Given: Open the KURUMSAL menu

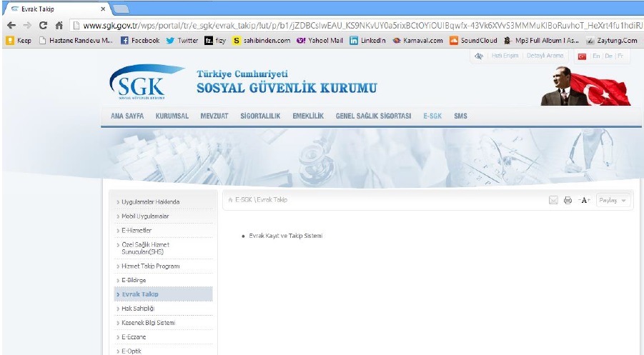Looking at the screenshot, I should pyautogui.click(x=172, y=116).
